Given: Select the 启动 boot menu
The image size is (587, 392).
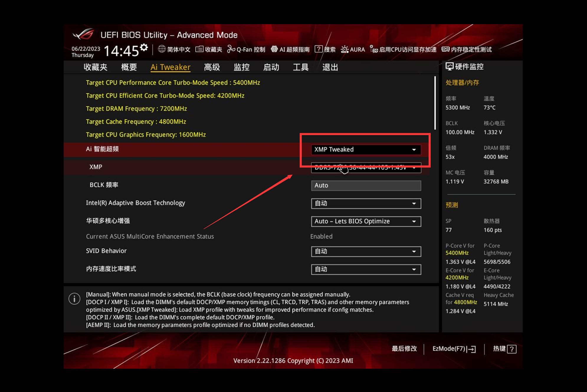Looking at the screenshot, I should click(271, 67).
